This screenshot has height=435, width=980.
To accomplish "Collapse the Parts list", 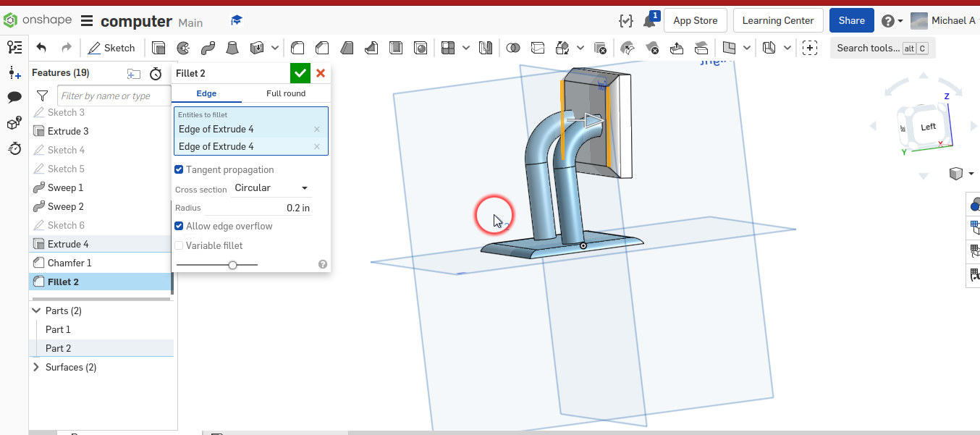I will pos(36,310).
